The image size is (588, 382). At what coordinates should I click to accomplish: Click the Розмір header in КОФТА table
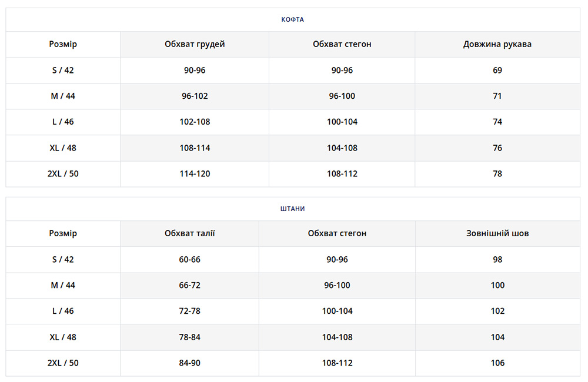coord(63,44)
